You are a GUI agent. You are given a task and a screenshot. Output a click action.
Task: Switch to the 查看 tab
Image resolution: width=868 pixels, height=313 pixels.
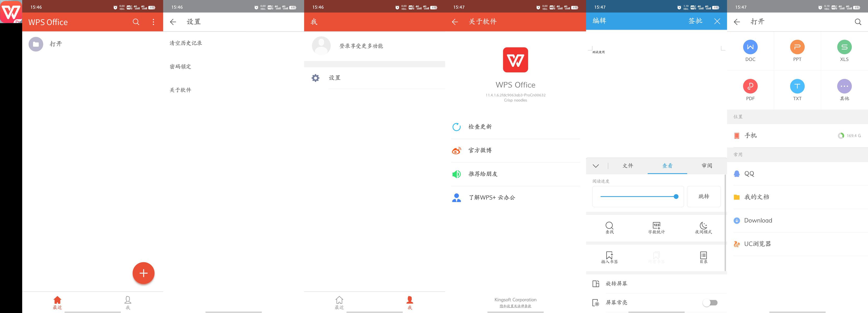(667, 166)
